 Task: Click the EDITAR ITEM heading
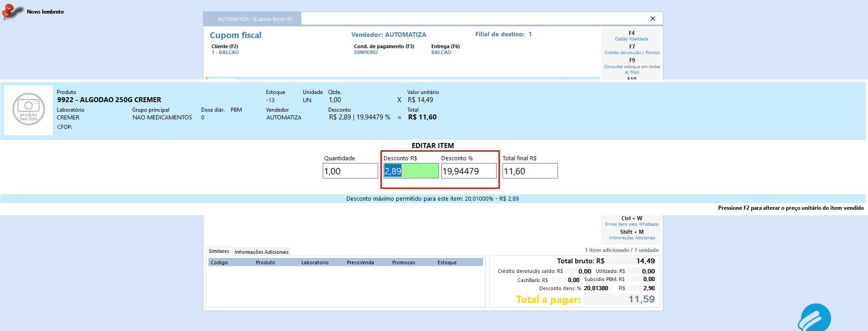click(x=433, y=146)
